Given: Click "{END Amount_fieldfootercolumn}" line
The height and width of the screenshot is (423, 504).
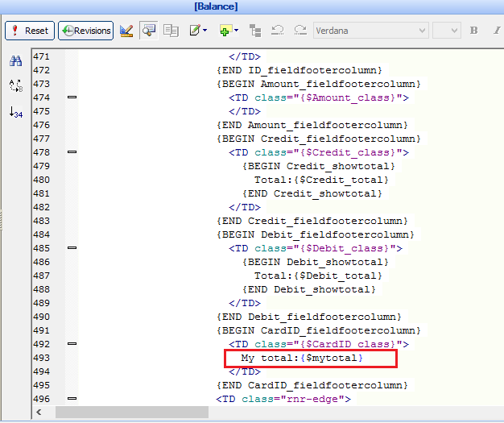Looking at the screenshot, I should tap(312, 125).
